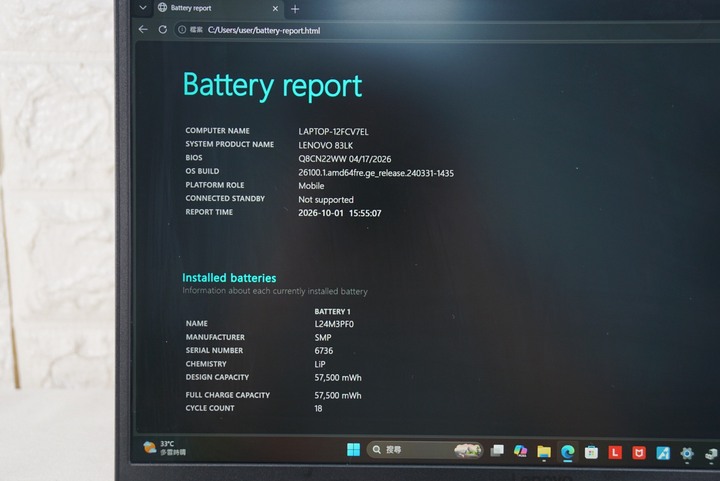Image resolution: width=720 pixels, height=481 pixels.
Task: Select product name LENOVO 83LK
Action: [326, 145]
